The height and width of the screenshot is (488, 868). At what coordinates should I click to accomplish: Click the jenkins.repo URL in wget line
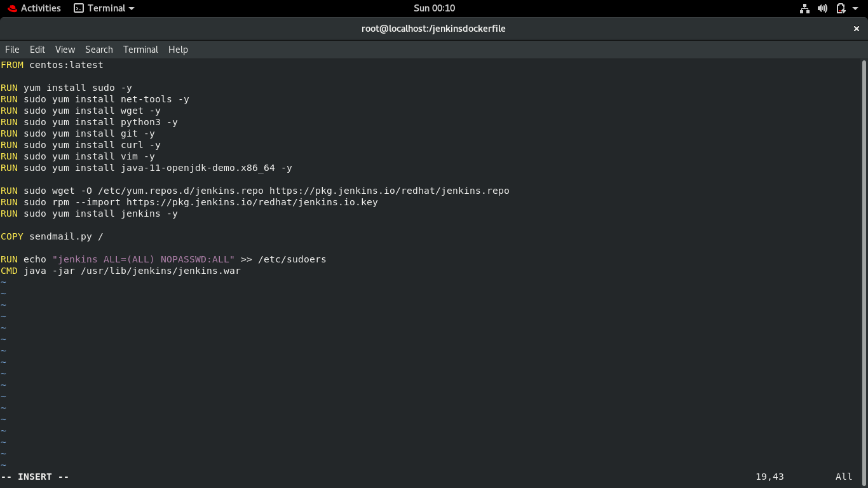pyautogui.click(x=390, y=191)
